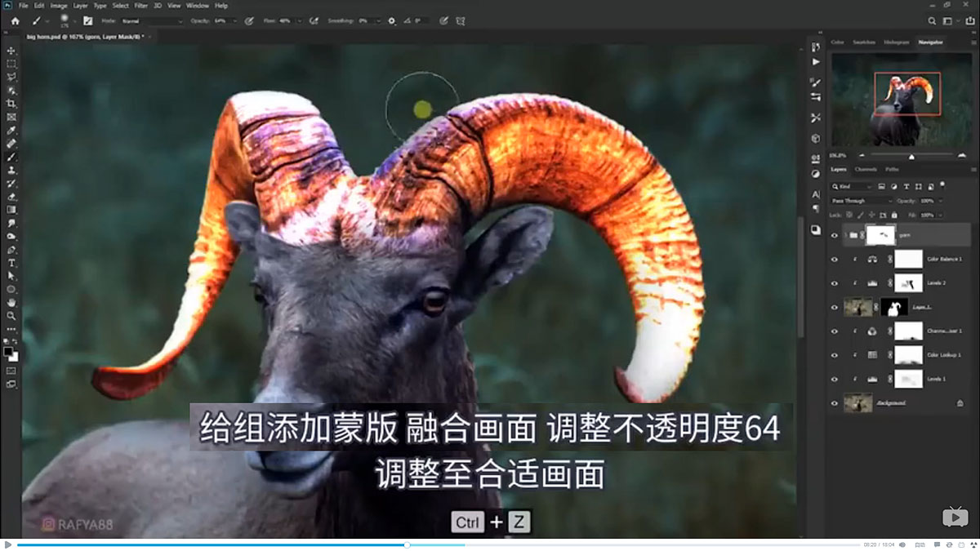Viewport: 980px width, 551px height.
Task: Open the Pass Through blend mode dropdown
Action: 861,201
